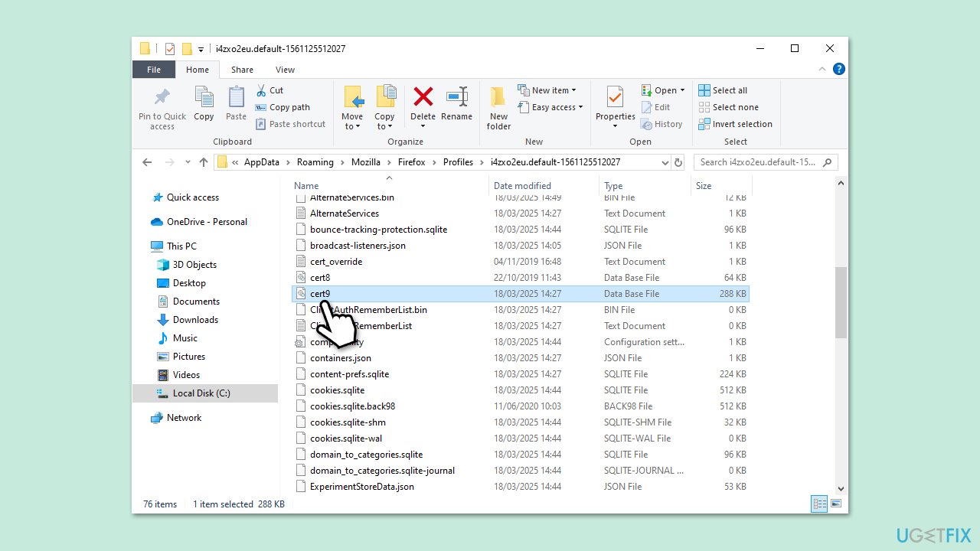This screenshot has height=551, width=980.
Task: Open Properties from the ribbon
Action: coord(615,98)
